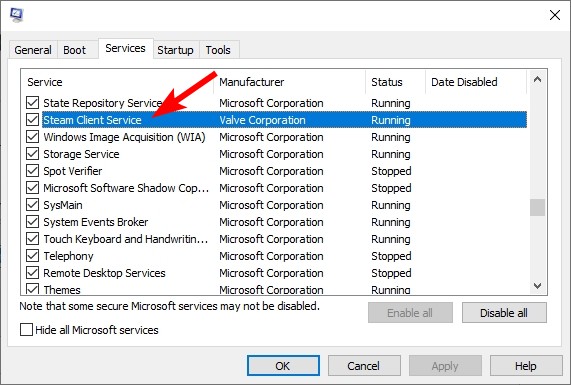Viewport: 571px width, 385px height.
Task: Click the scroll down arrow in services list
Action: tap(537, 286)
